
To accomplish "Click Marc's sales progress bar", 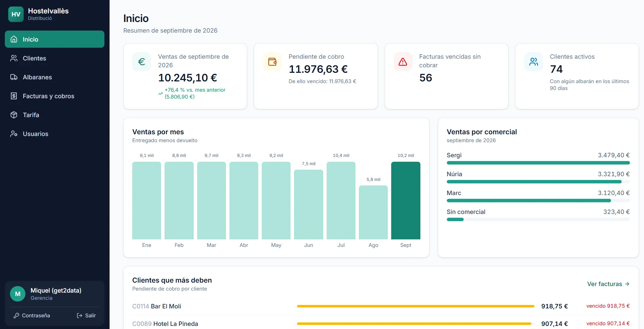I will pyautogui.click(x=538, y=201).
